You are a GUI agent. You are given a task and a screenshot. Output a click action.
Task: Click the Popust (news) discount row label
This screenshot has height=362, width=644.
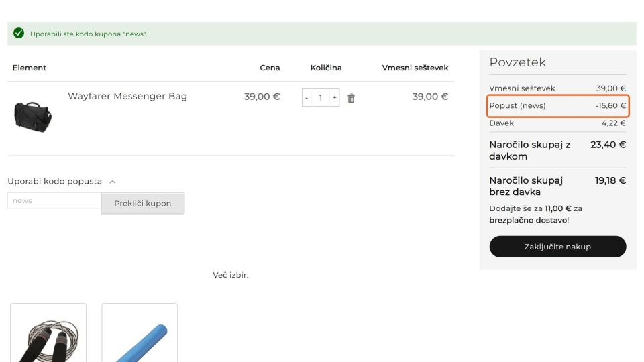[517, 105]
